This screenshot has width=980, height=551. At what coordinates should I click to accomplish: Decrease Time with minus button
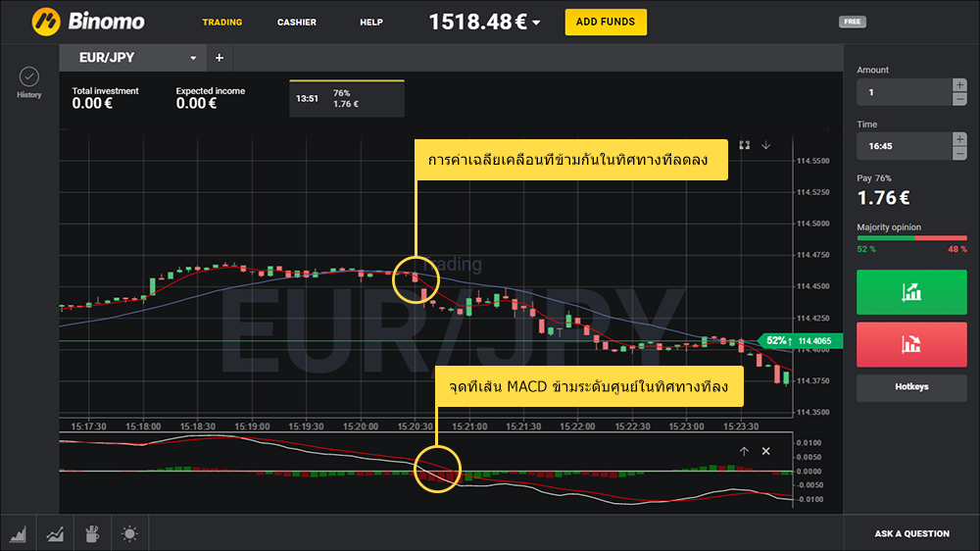[x=959, y=152]
